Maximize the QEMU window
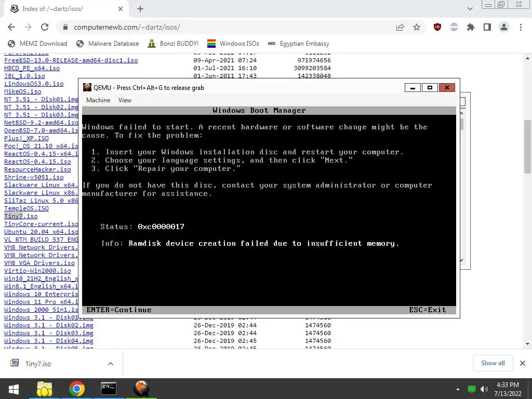 430,87
